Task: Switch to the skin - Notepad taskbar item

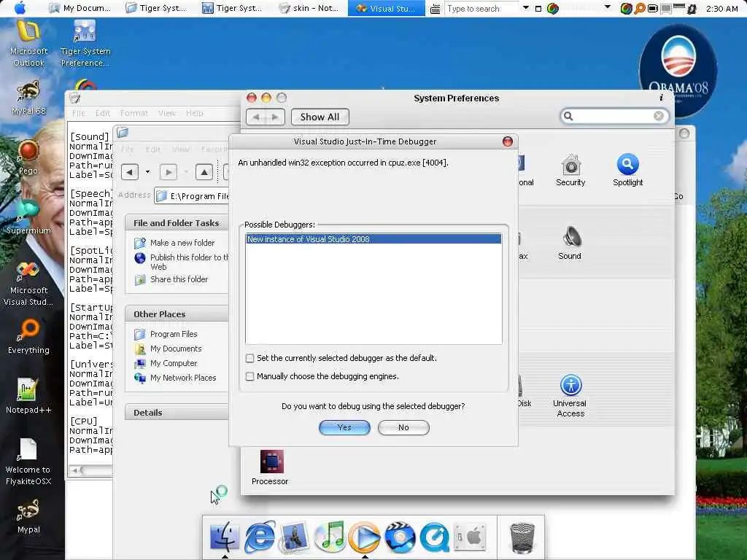Action: point(309,8)
